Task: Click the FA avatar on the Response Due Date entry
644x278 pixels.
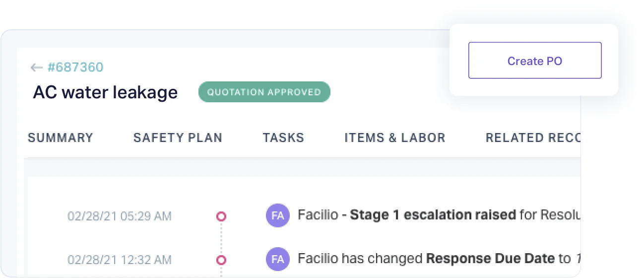Action: 278,259
